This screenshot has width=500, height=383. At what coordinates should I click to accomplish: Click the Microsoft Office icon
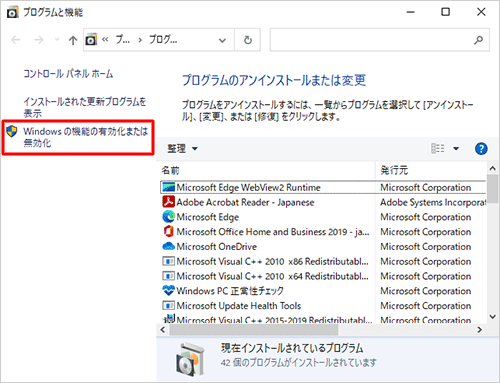169,231
